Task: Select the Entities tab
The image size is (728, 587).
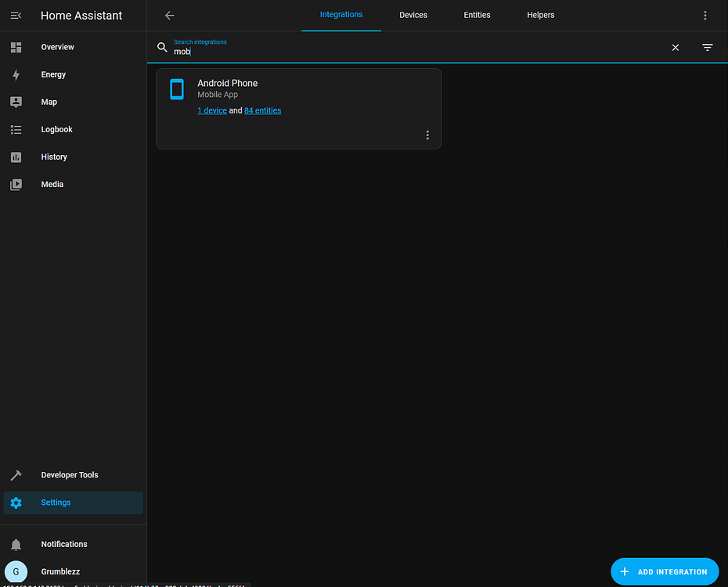Action: click(477, 15)
